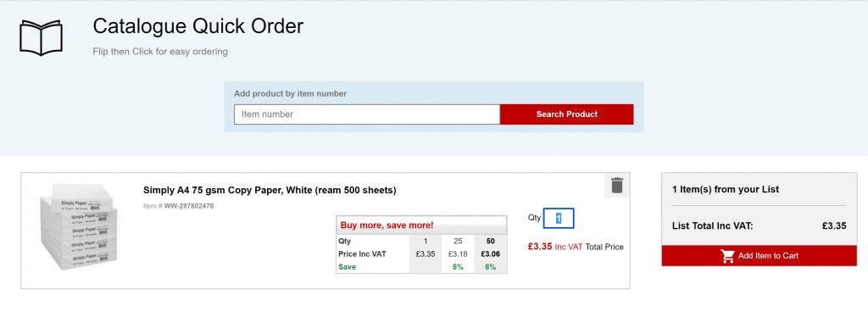Screen dimensions: 868x317
Task: Click '1 Item(s) from your List' heading
Action: pyautogui.click(x=726, y=189)
